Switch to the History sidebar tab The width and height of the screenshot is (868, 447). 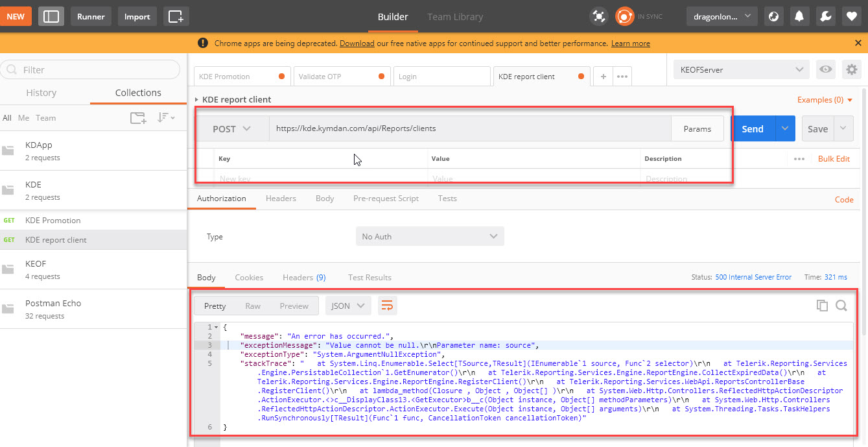click(x=41, y=93)
